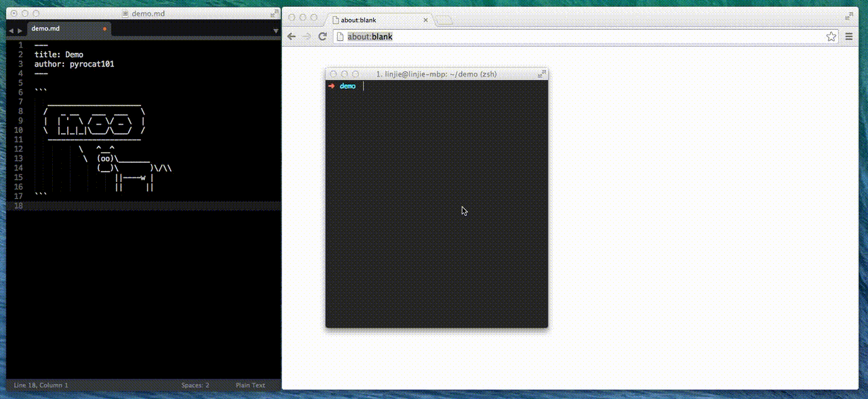Viewport: 868px width, 399px height.
Task: Click the 'title: Demo' line in the editor
Action: point(59,55)
